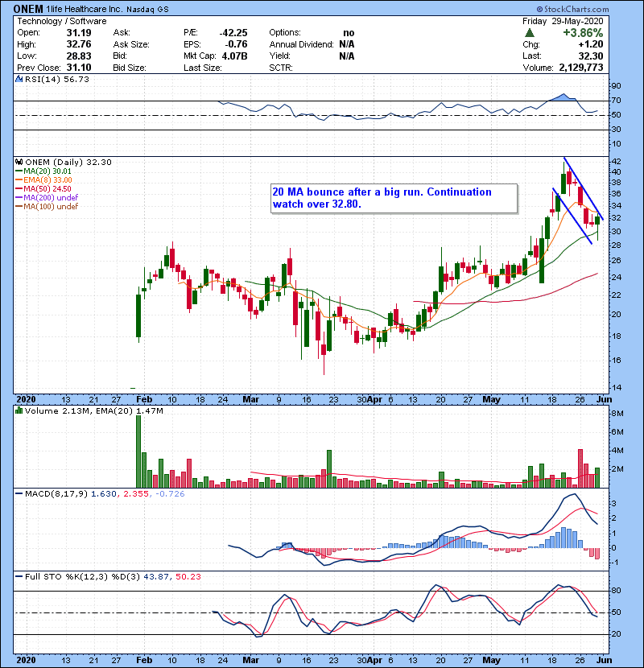The image size is (644, 668).
Task: Click the 'Nasdaq GS' exchange label
Action: click(x=147, y=10)
